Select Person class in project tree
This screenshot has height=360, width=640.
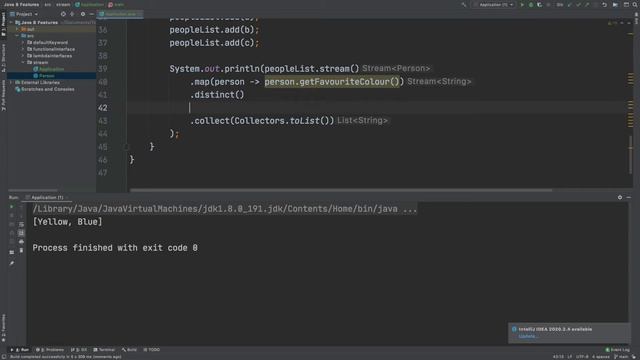[47, 76]
